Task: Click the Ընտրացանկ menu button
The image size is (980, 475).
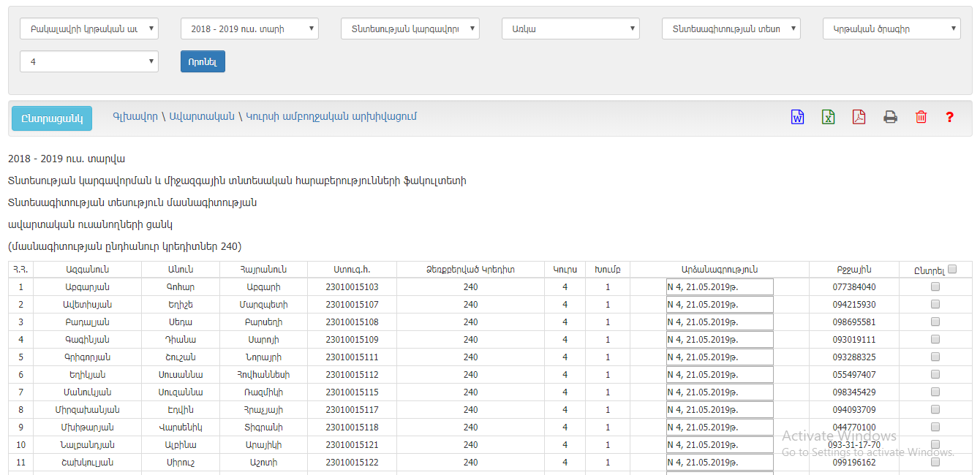Action: [52, 118]
